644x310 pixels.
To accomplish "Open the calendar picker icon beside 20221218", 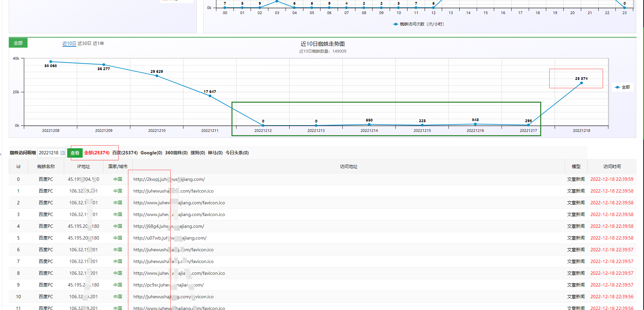I will 62,153.
